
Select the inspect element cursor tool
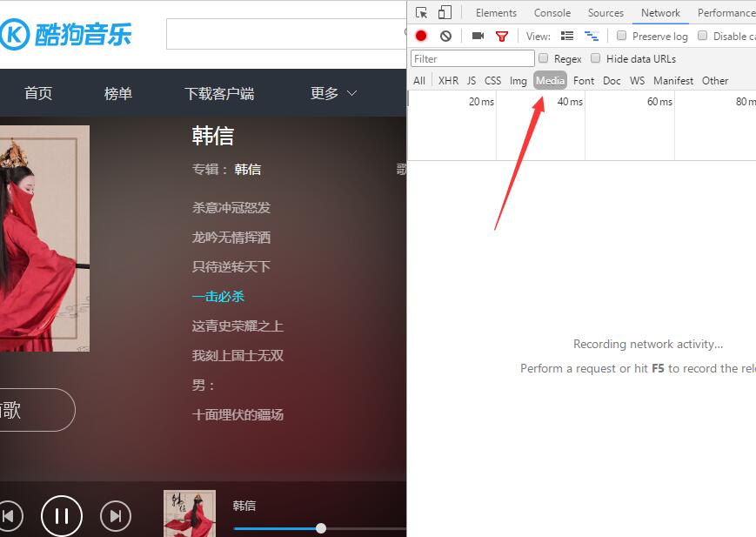tap(422, 12)
